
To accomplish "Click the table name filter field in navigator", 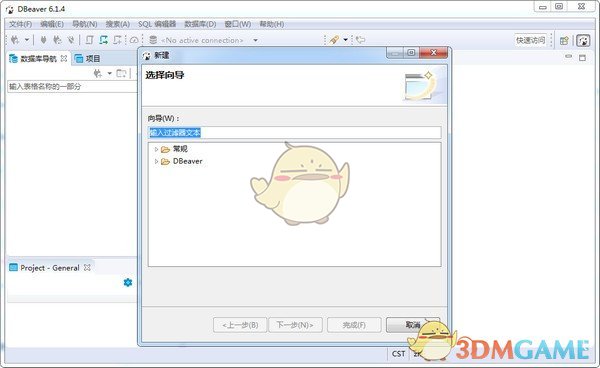I will point(72,86).
